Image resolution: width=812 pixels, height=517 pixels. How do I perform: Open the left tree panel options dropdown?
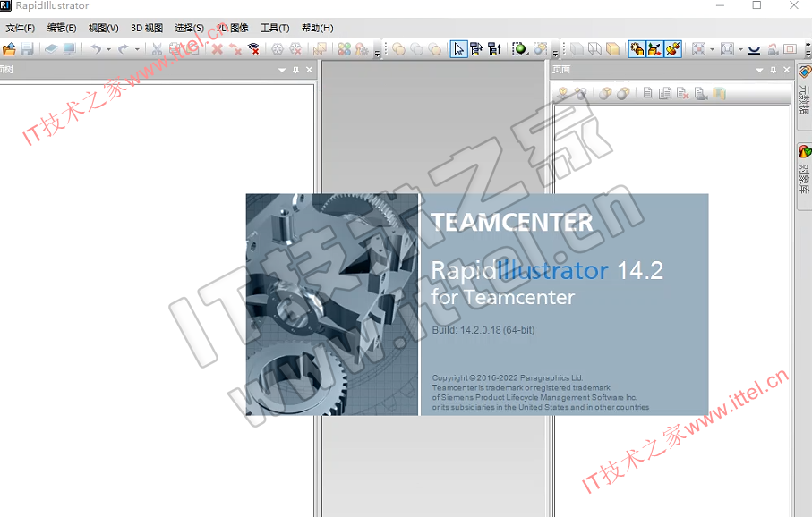coord(282,70)
